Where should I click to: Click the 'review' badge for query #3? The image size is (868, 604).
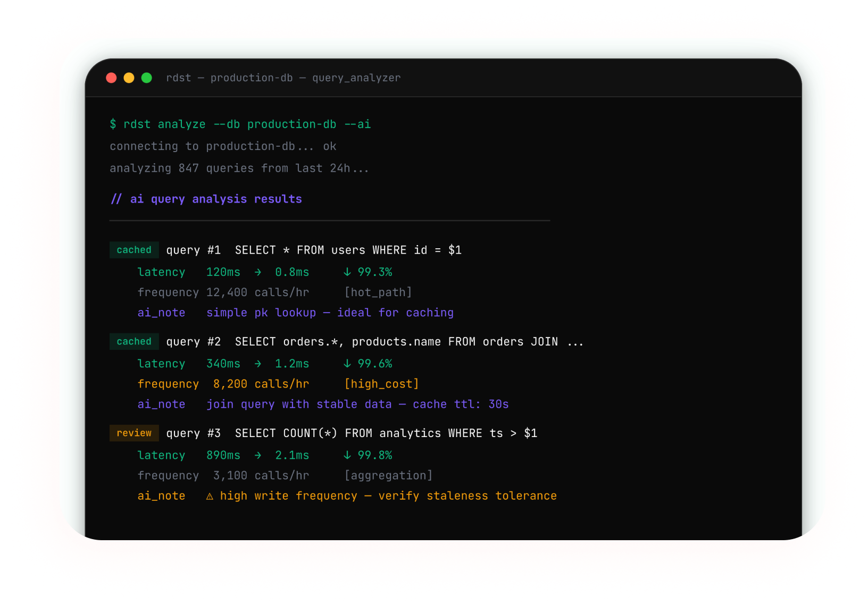click(134, 433)
